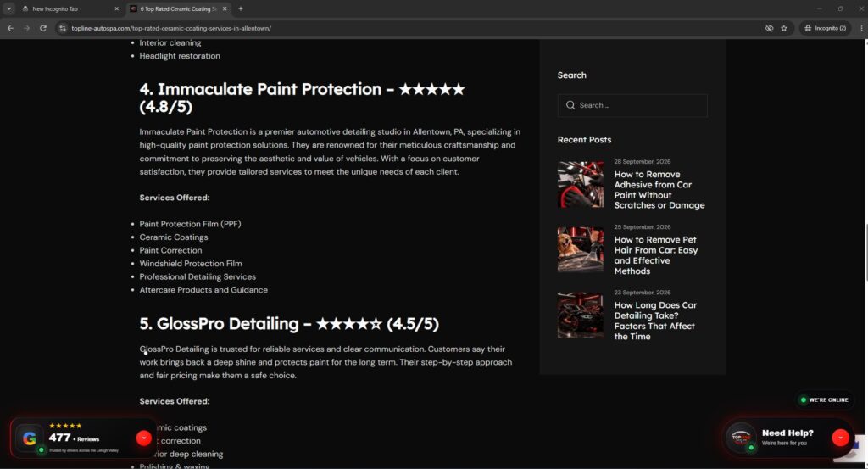Screen dimensions: 868x469
Task: Open the 477 Reviews badge
Action: click(75, 438)
